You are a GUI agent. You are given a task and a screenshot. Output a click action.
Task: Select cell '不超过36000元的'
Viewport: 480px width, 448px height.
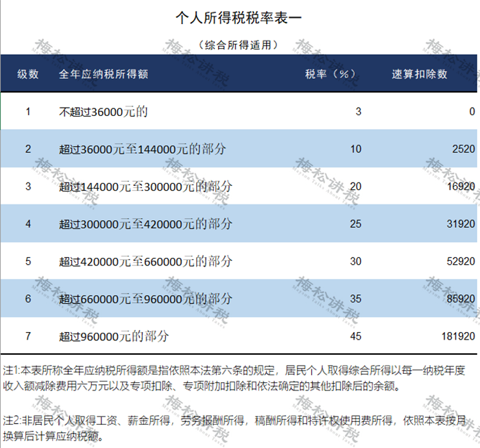(x=104, y=112)
